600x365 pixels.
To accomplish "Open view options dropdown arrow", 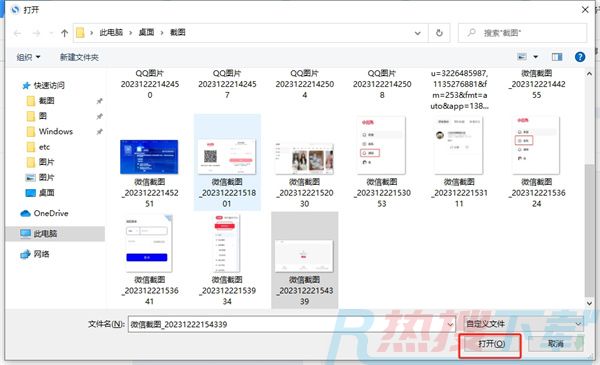I will 535,57.
